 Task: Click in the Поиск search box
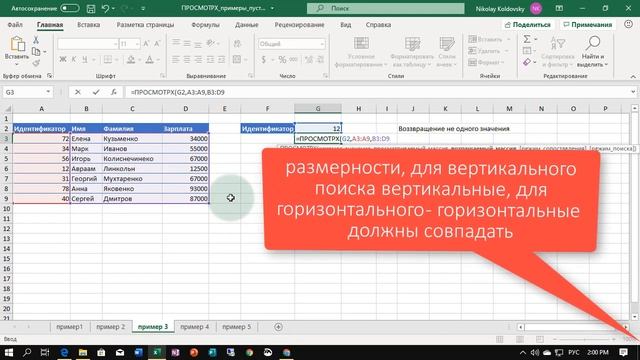tap(385, 8)
